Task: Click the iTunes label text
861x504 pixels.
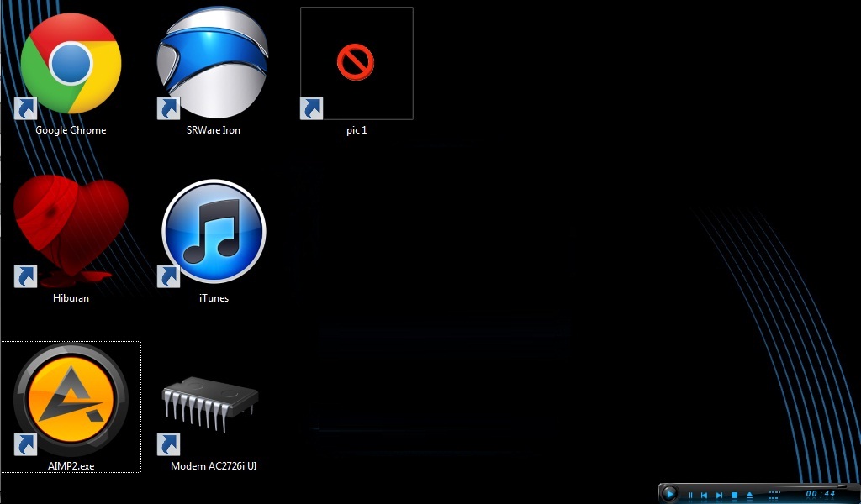Action: [x=214, y=298]
